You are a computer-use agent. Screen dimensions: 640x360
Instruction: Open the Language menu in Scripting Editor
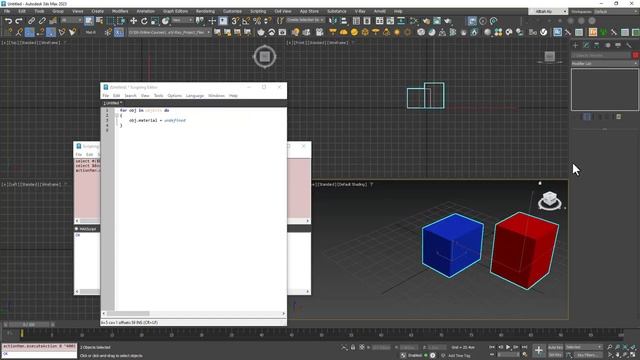click(195, 96)
